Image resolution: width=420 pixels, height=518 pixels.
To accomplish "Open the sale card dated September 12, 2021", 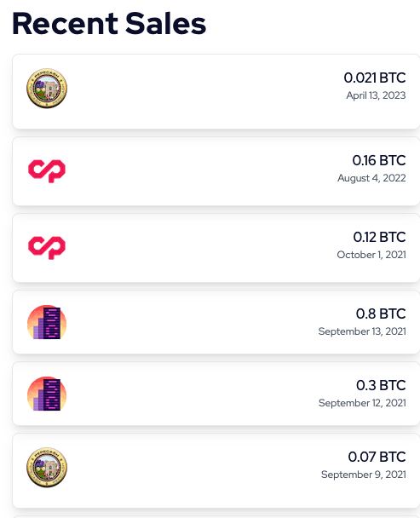I will coord(216,394).
